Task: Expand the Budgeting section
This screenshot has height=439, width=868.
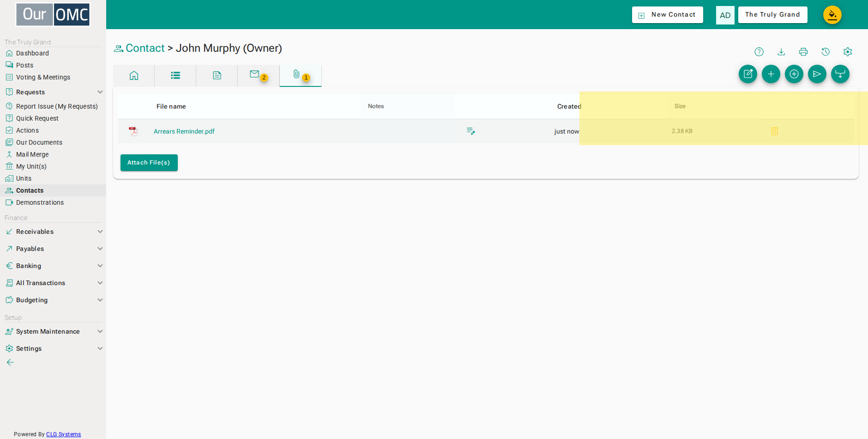Action: pyautogui.click(x=53, y=300)
